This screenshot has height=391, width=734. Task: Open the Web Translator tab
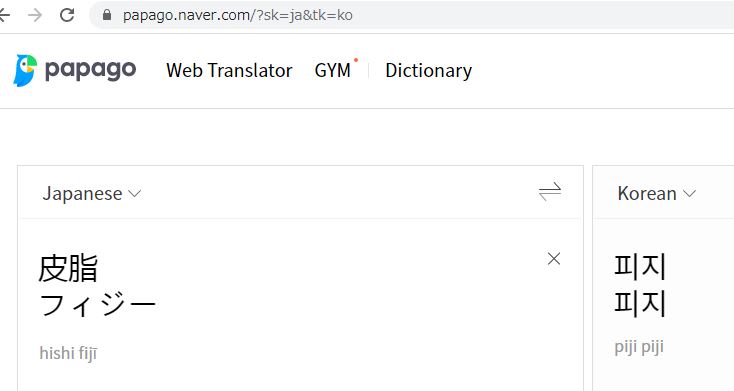(x=229, y=70)
